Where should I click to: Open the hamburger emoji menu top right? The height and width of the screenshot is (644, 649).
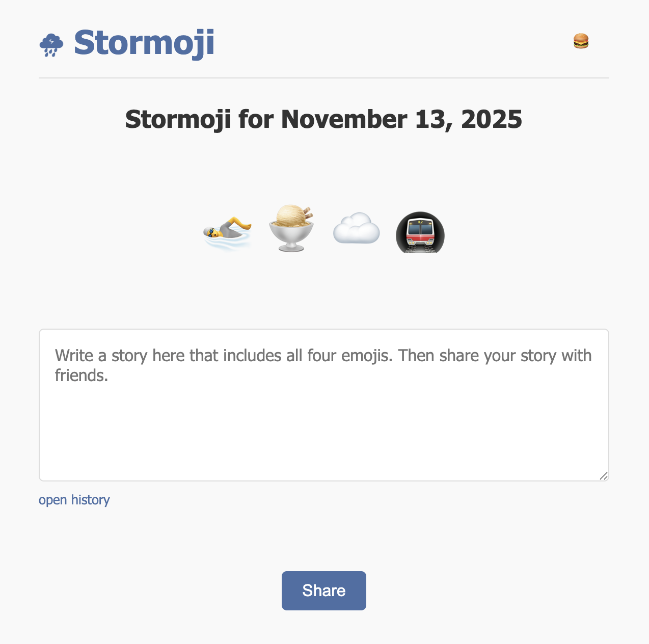point(581,41)
